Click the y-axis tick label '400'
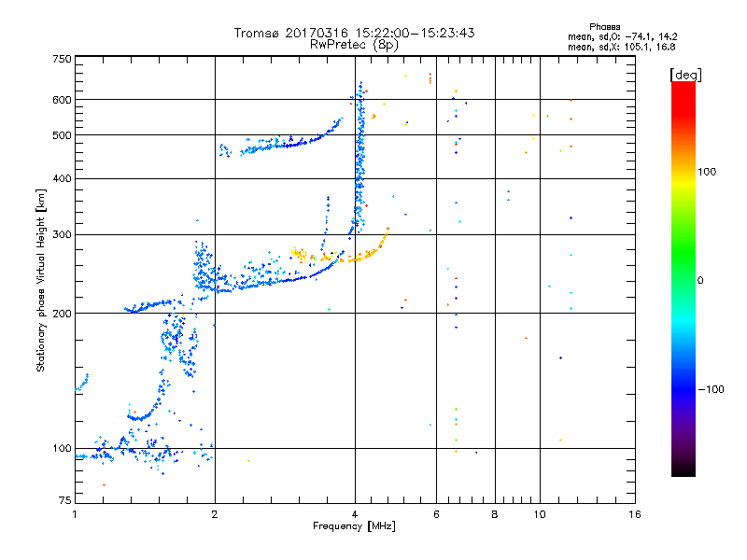The width and height of the screenshot is (747, 560). point(62,179)
